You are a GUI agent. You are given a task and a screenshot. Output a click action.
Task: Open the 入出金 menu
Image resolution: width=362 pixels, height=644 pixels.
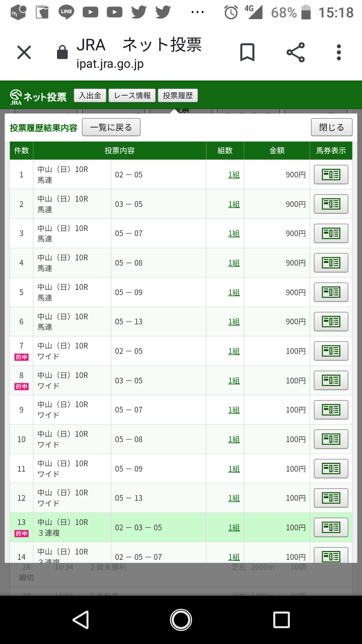pyautogui.click(x=90, y=96)
